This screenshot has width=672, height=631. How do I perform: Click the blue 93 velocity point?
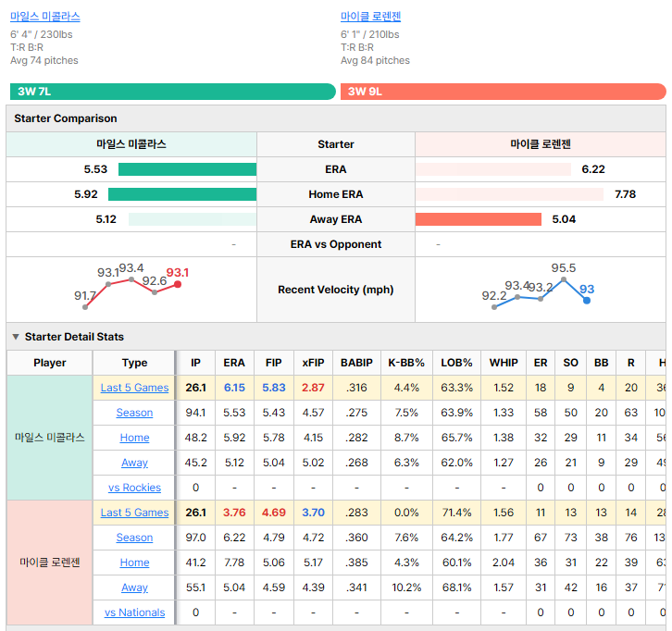(x=587, y=301)
